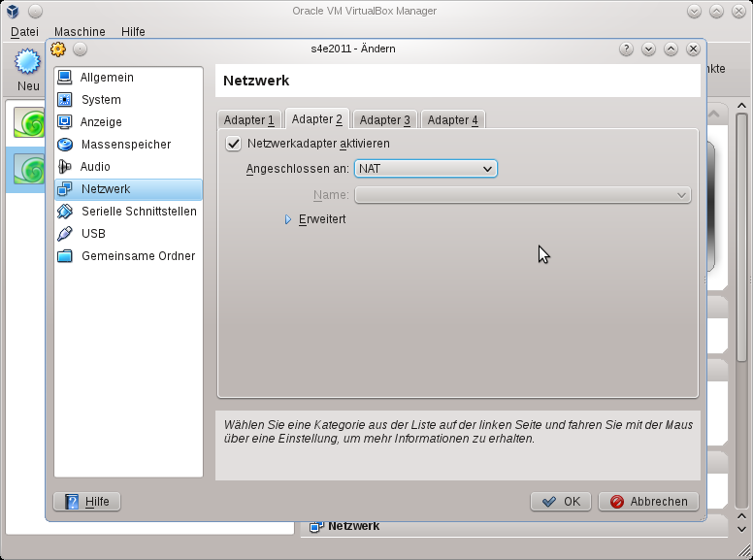Switch to the Adapter 4 tab
This screenshot has height=560, width=753.
click(x=453, y=119)
